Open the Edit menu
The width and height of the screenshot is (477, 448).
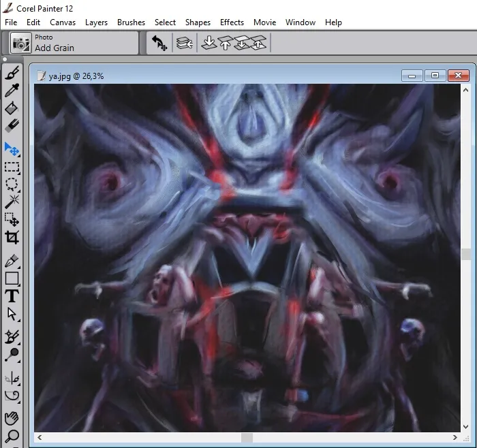coord(33,22)
